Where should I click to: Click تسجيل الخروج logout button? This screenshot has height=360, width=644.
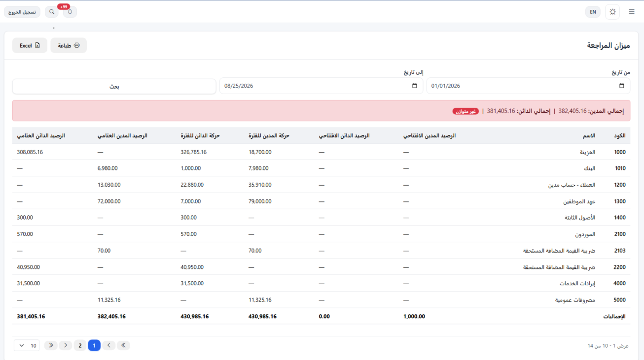click(22, 12)
